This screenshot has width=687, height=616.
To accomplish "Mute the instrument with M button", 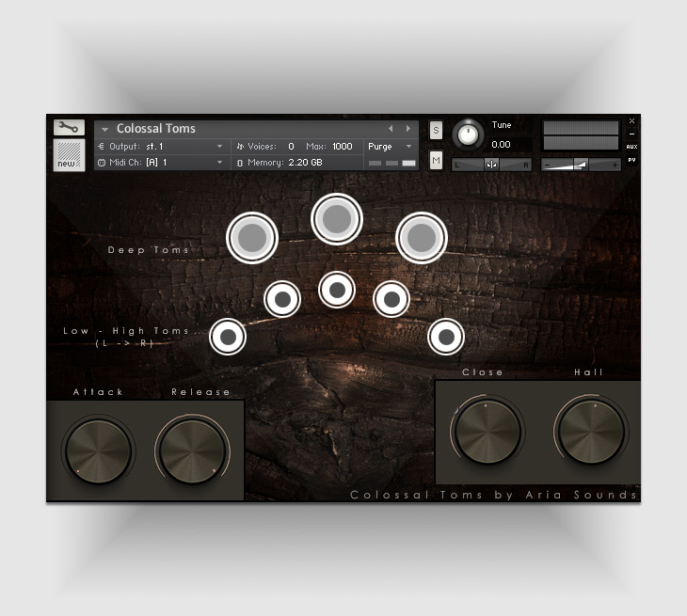I will point(436,161).
